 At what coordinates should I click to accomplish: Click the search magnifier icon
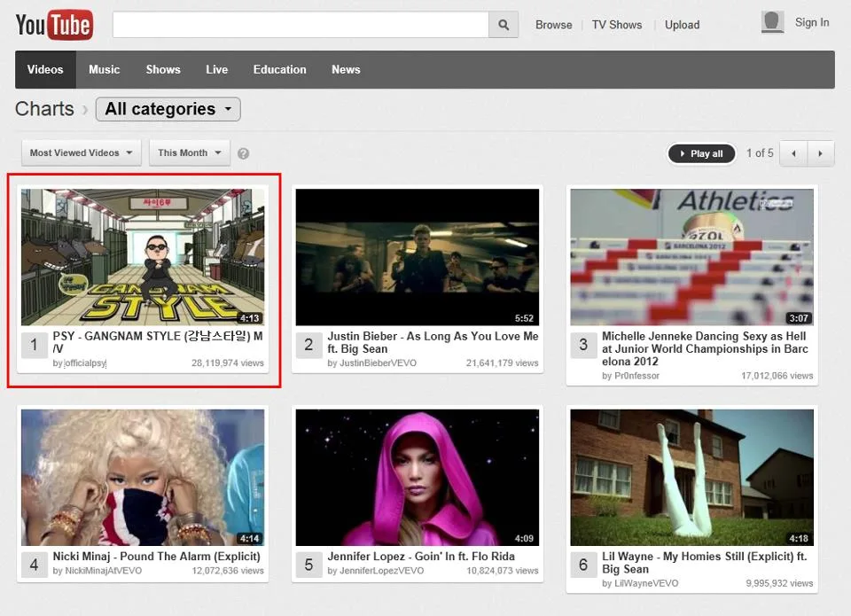[503, 24]
